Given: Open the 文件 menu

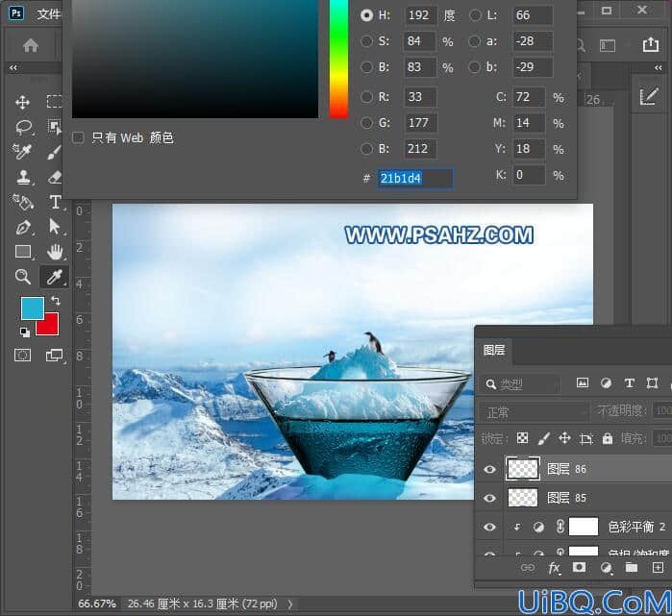Looking at the screenshot, I should coord(48,14).
